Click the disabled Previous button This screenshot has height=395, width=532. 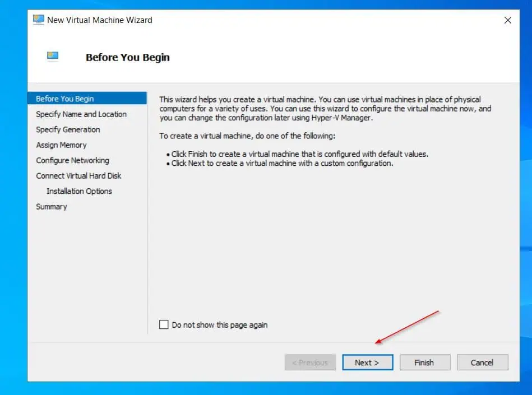[x=310, y=363]
